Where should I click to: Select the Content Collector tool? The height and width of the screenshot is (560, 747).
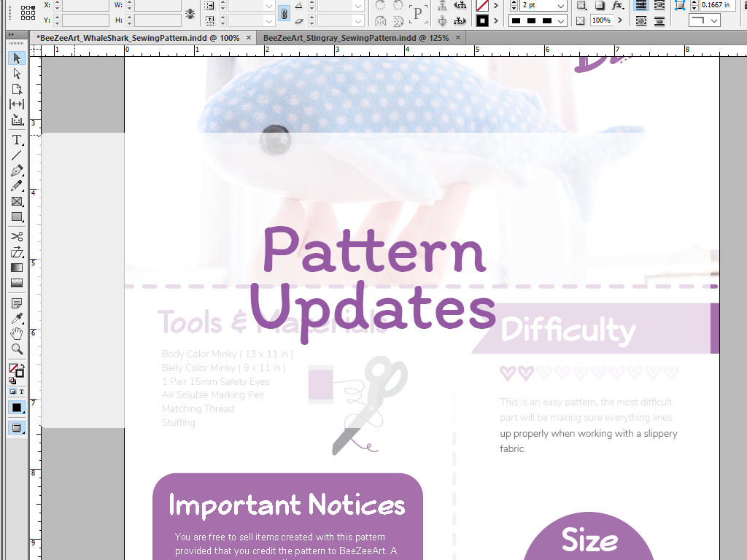click(x=17, y=120)
